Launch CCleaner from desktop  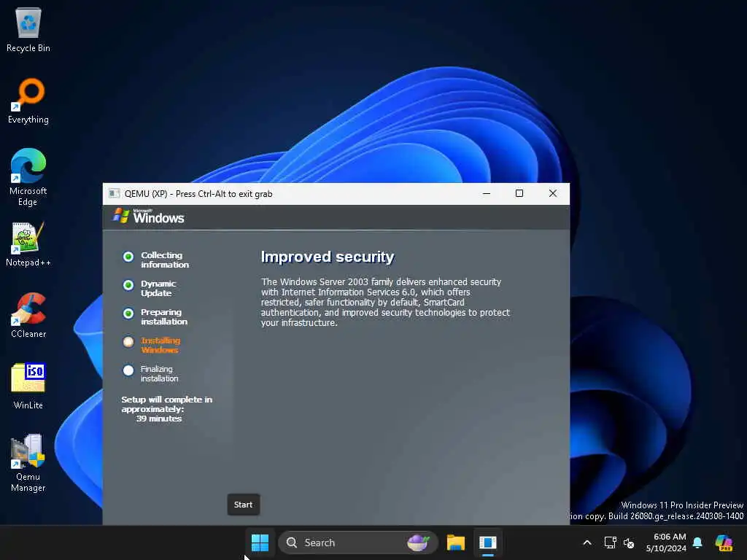click(x=28, y=315)
